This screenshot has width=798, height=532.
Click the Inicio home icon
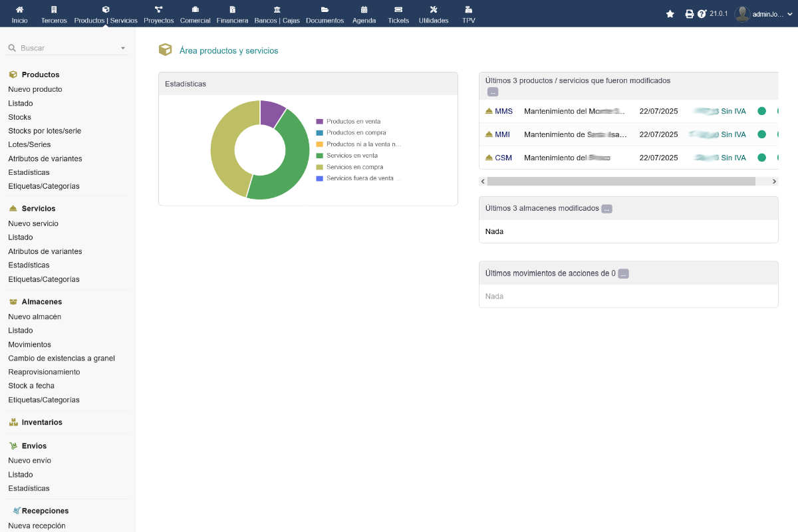coord(19,10)
